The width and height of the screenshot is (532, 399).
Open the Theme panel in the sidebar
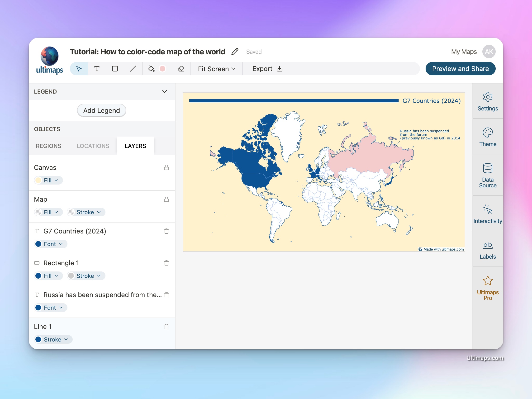488,137
